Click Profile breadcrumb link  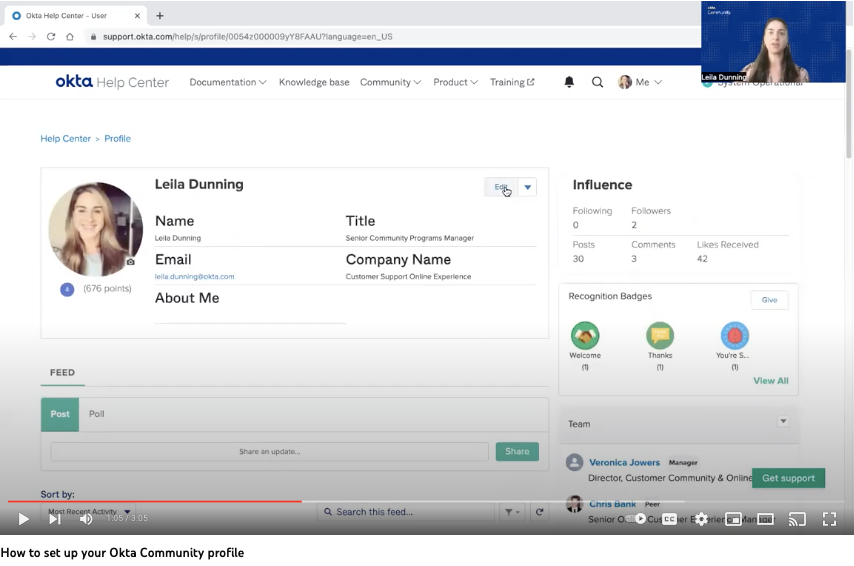tap(118, 139)
